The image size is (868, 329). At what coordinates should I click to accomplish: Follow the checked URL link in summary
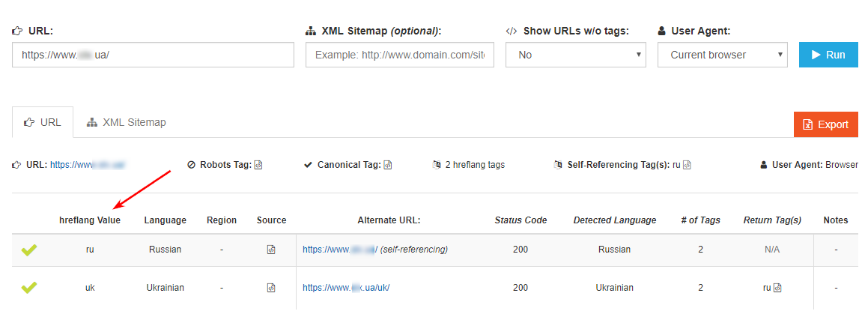coord(88,165)
